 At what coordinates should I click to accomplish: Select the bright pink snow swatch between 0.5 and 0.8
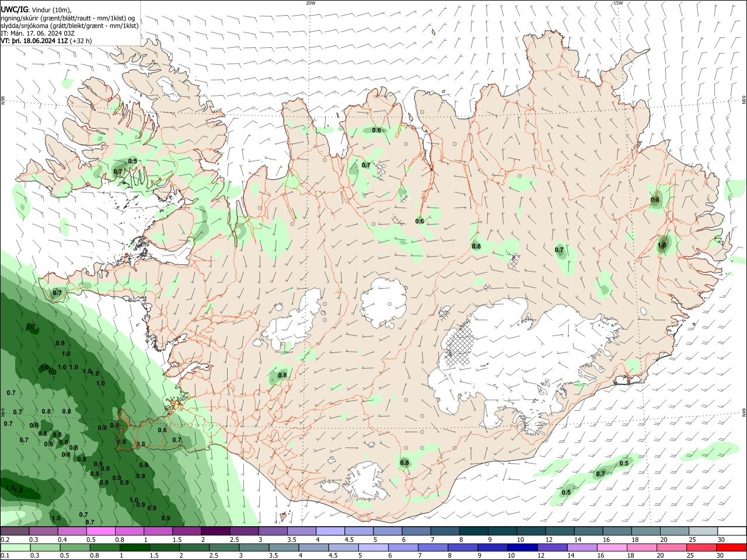[x=100, y=531]
